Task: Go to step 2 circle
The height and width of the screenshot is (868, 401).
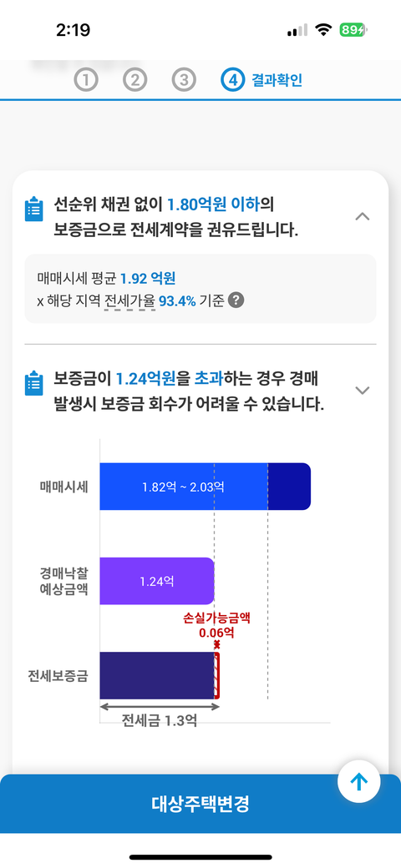Action: [x=135, y=80]
